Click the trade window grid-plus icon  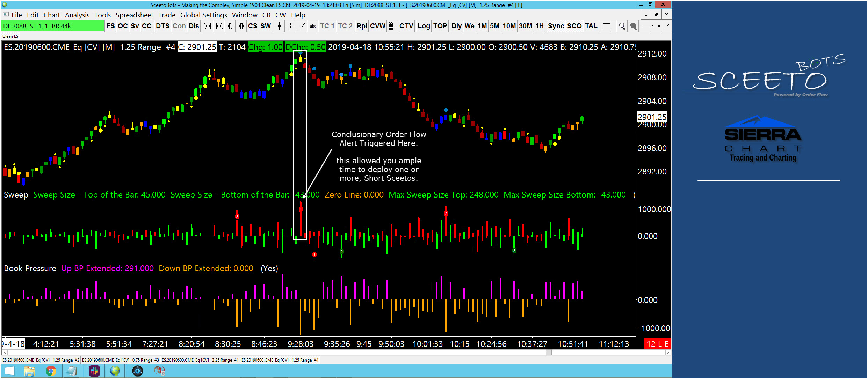(392, 26)
